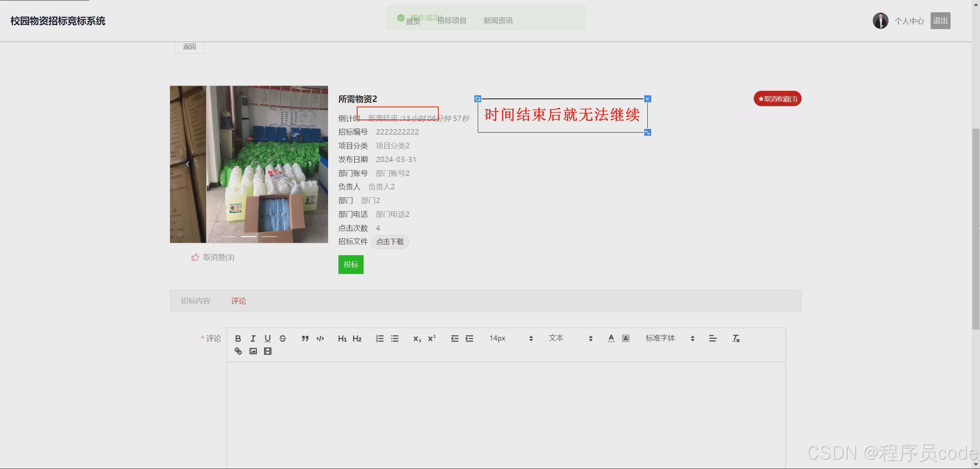This screenshot has width=980, height=469.
Task: Open 招标项目 in the top navigation
Action: (452, 21)
